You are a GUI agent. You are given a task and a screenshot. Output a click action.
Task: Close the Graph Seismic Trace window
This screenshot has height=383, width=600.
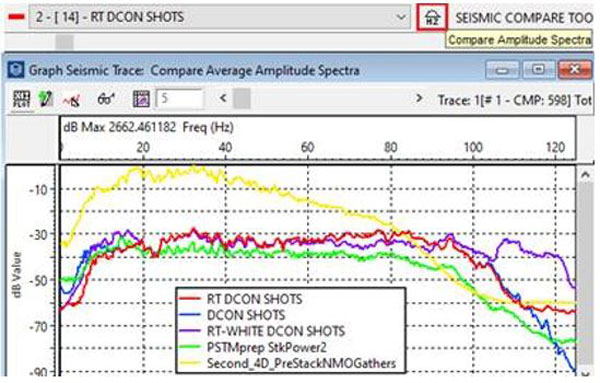[x=575, y=70]
